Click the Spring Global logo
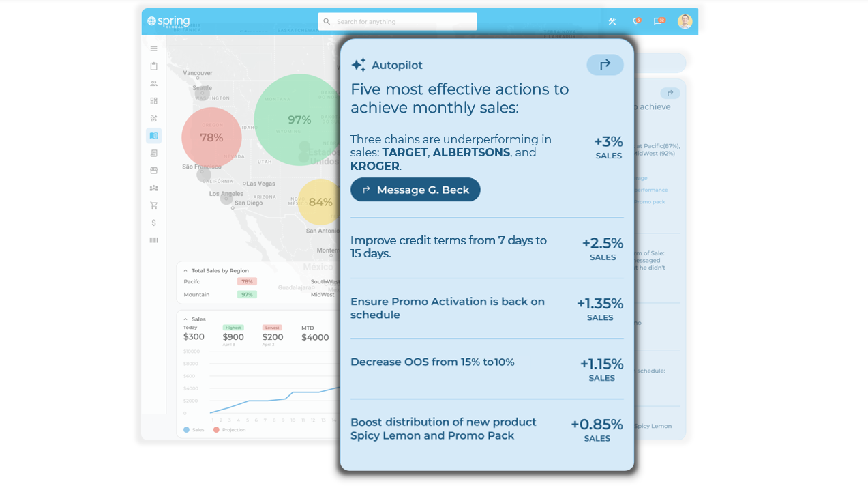 click(168, 21)
